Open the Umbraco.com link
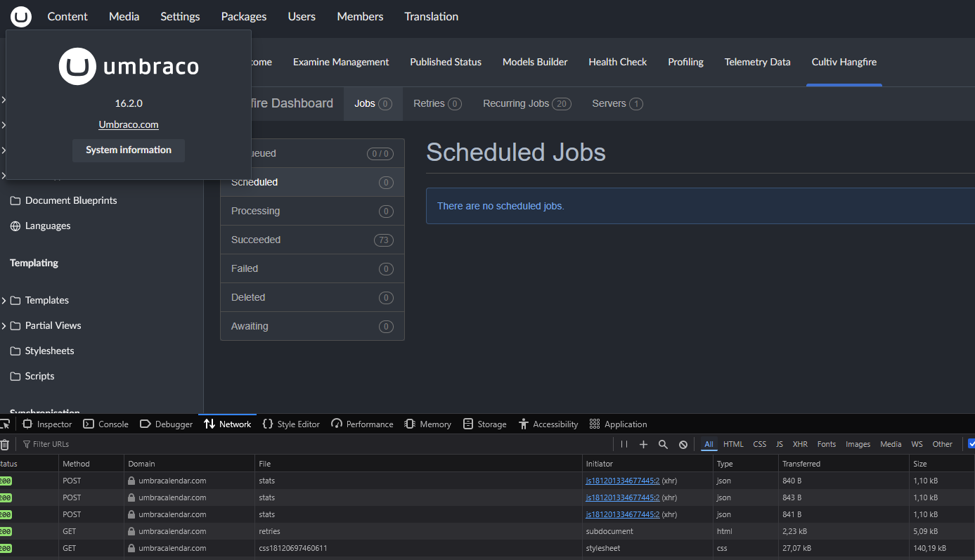Viewport: 975px width, 560px height. [x=129, y=125]
